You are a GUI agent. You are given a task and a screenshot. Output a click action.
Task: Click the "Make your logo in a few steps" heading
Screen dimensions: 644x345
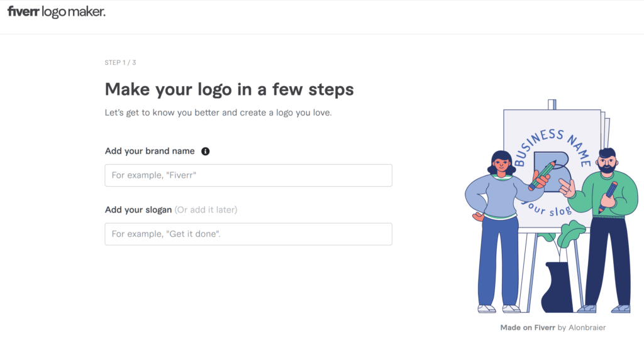point(229,89)
